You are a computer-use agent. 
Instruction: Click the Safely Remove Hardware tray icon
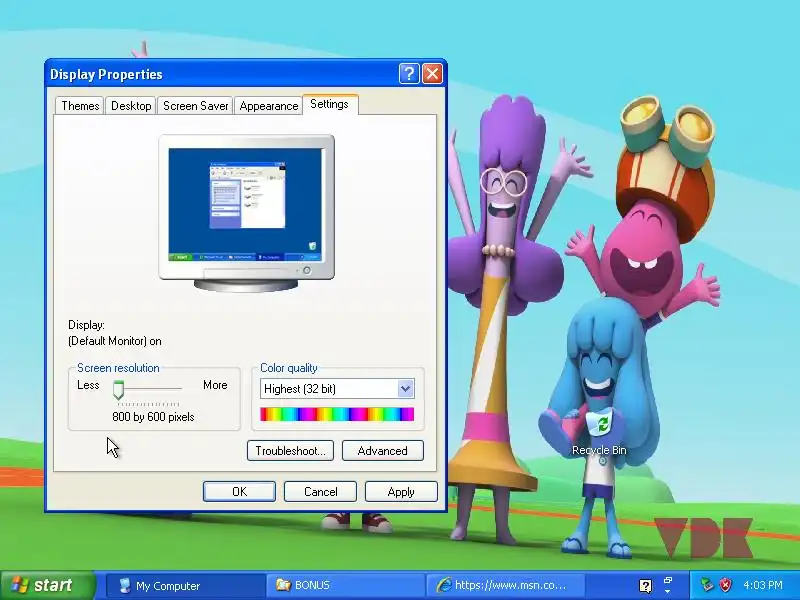707,585
